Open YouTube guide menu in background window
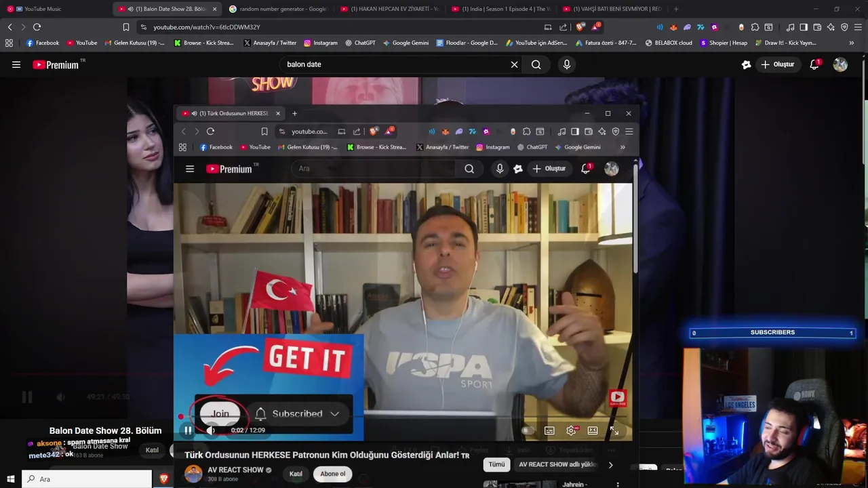Viewport: 868px width, 488px height. tap(16, 64)
